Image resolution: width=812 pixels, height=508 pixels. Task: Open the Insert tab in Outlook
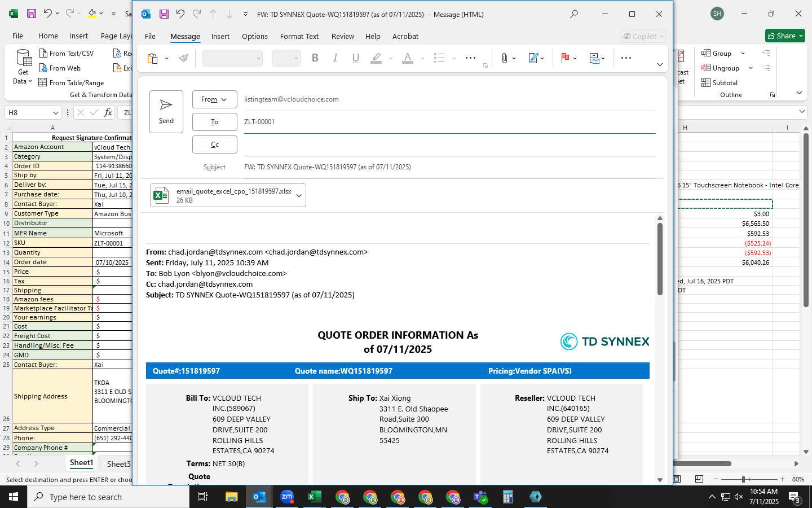(x=220, y=36)
